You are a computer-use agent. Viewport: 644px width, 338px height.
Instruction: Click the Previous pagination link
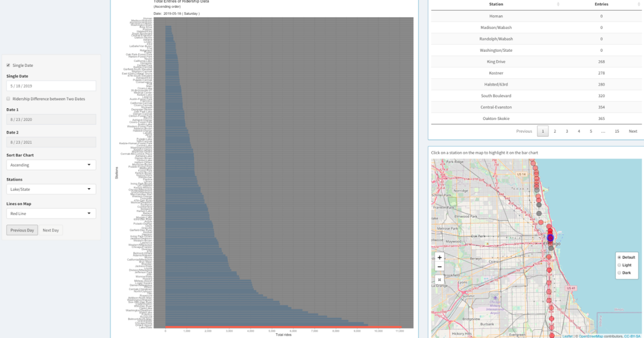pos(524,131)
